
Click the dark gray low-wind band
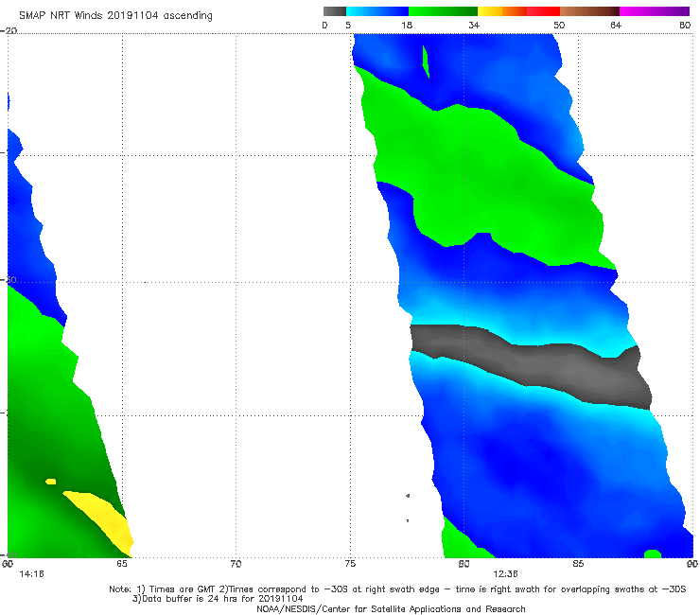(532, 362)
